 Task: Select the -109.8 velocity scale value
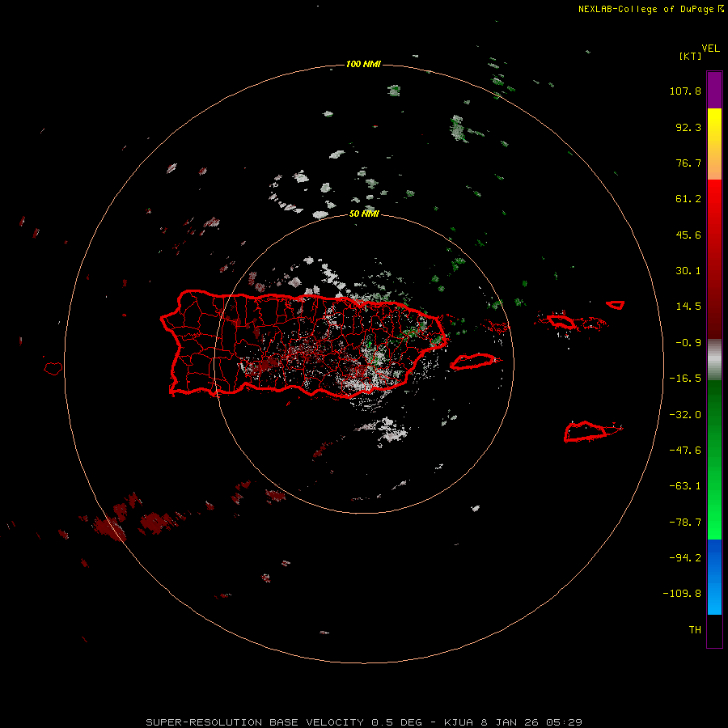(682, 594)
